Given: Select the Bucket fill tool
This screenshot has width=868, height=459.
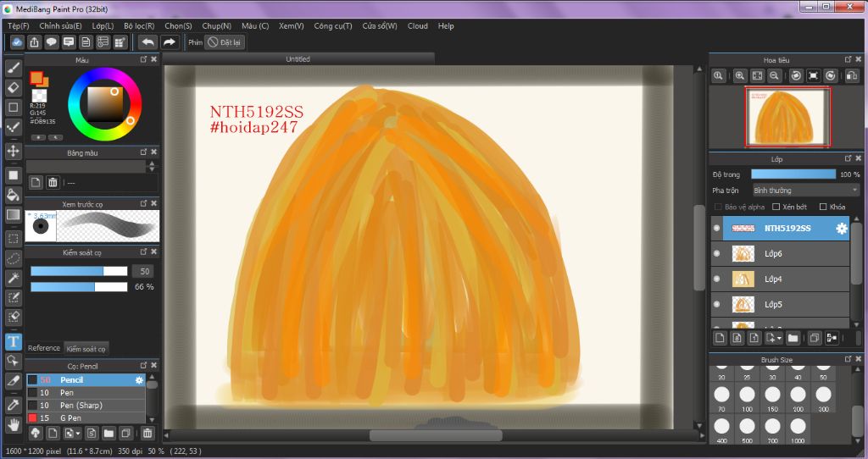Looking at the screenshot, I should click(x=14, y=195).
